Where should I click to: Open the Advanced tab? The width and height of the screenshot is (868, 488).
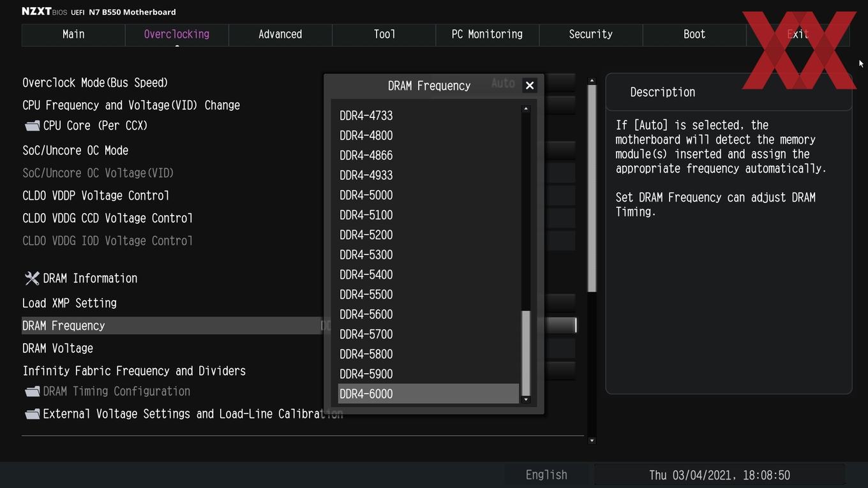(280, 34)
